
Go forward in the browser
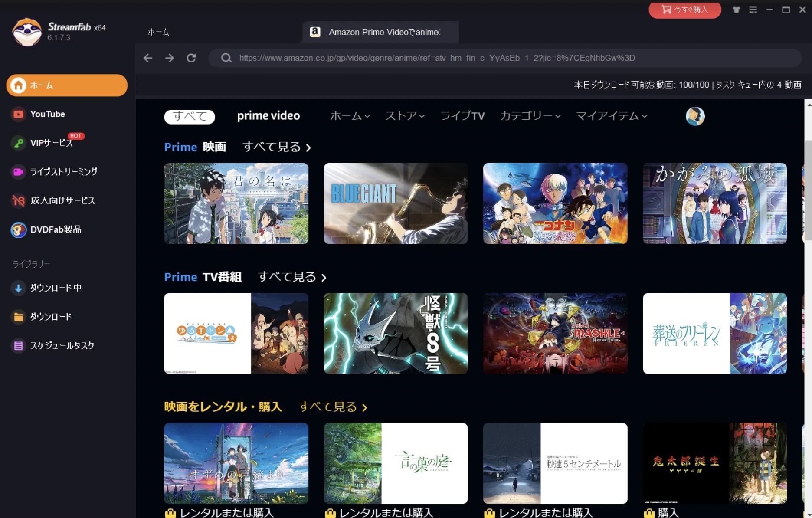(x=169, y=58)
